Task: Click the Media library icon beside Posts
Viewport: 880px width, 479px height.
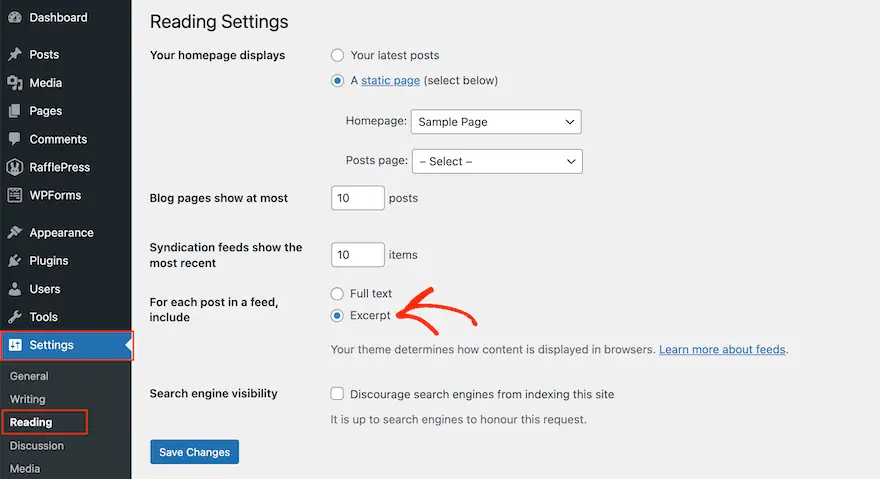Action: click(x=15, y=83)
